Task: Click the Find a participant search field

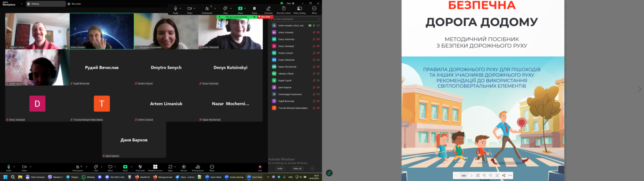Action: (295, 19)
